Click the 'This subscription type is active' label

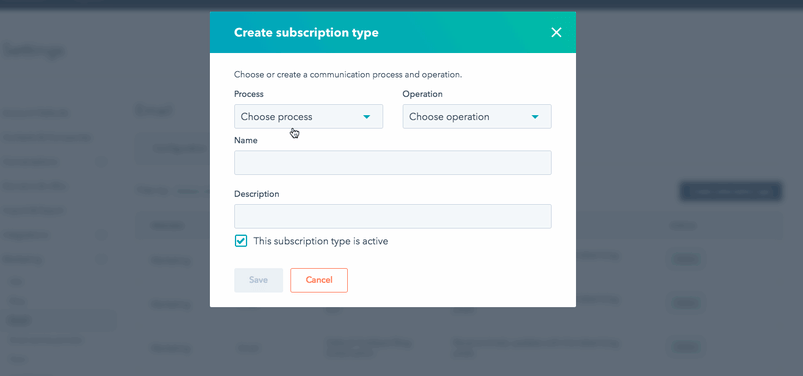click(321, 241)
